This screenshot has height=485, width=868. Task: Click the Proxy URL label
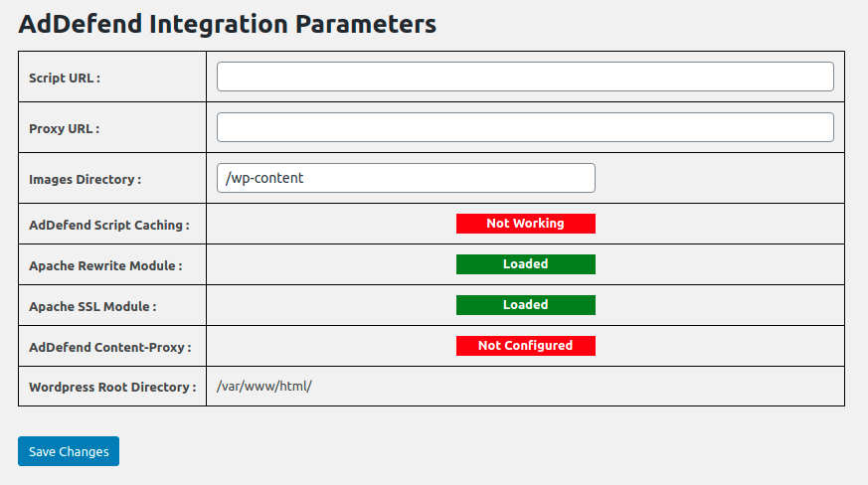tap(65, 129)
